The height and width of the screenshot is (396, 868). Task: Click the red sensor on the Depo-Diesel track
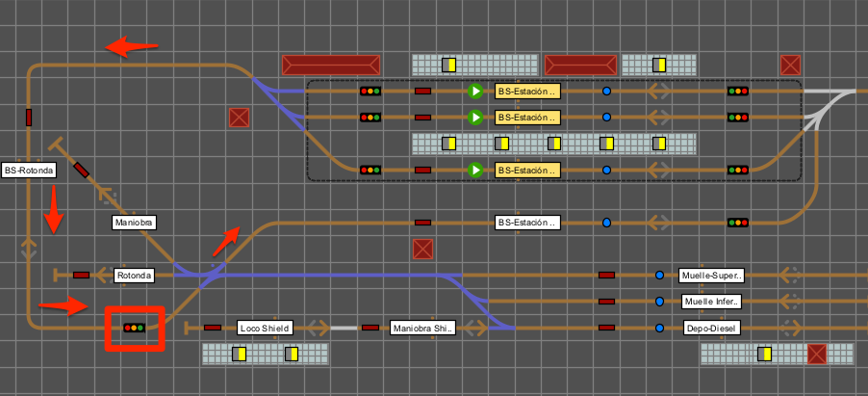click(606, 328)
